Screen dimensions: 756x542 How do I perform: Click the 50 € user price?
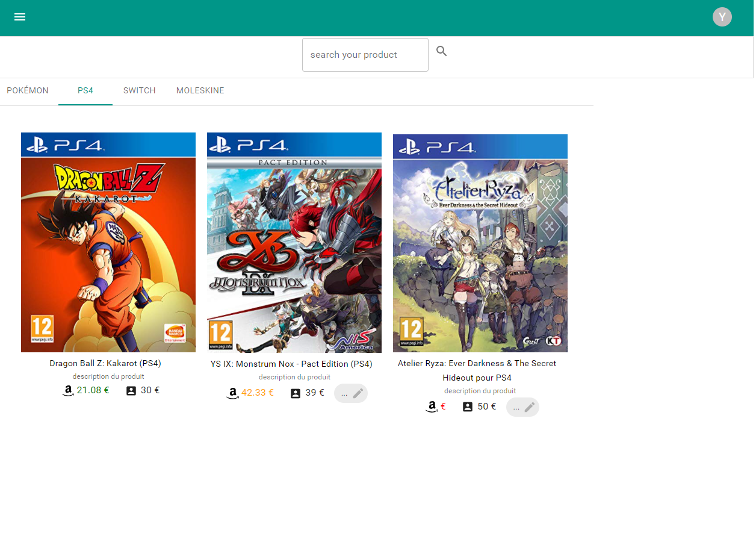pyautogui.click(x=486, y=406)
